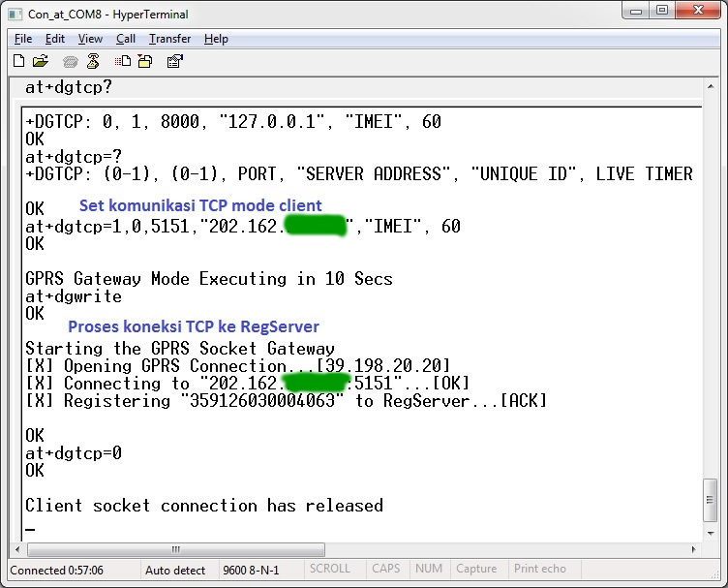Click the greyed Call telephone icon
Image resolution: width=728 pixels, height=588 pixels.
pyautogui.click(x=70, y=61)
